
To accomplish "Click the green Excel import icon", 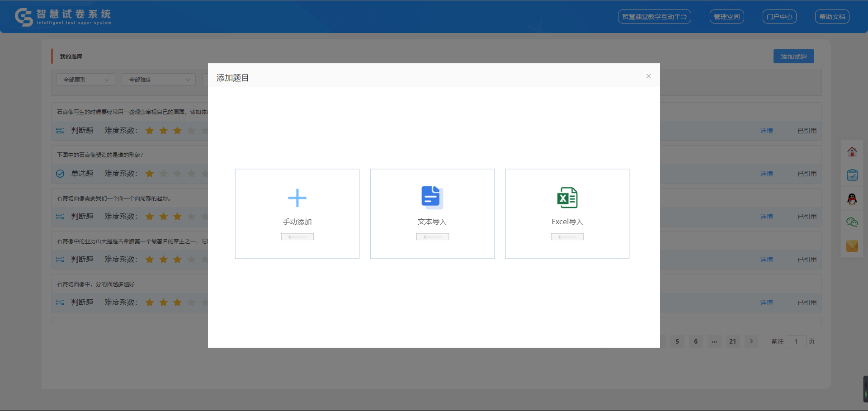I will (x=567, y=198).
